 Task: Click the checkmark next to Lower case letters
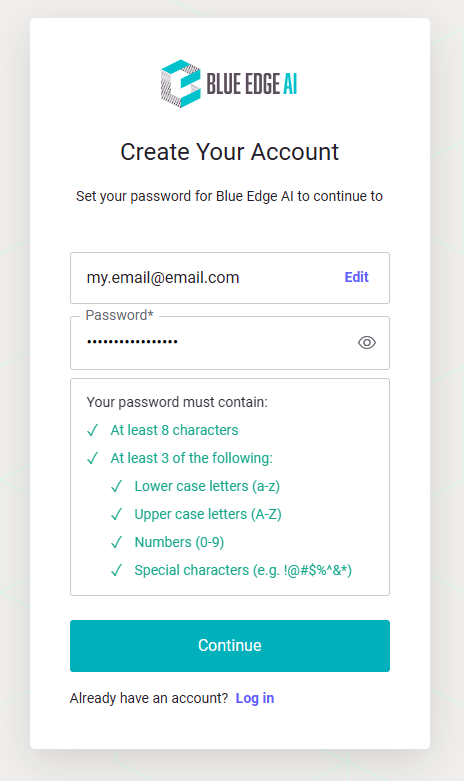[x=116, y=486]
